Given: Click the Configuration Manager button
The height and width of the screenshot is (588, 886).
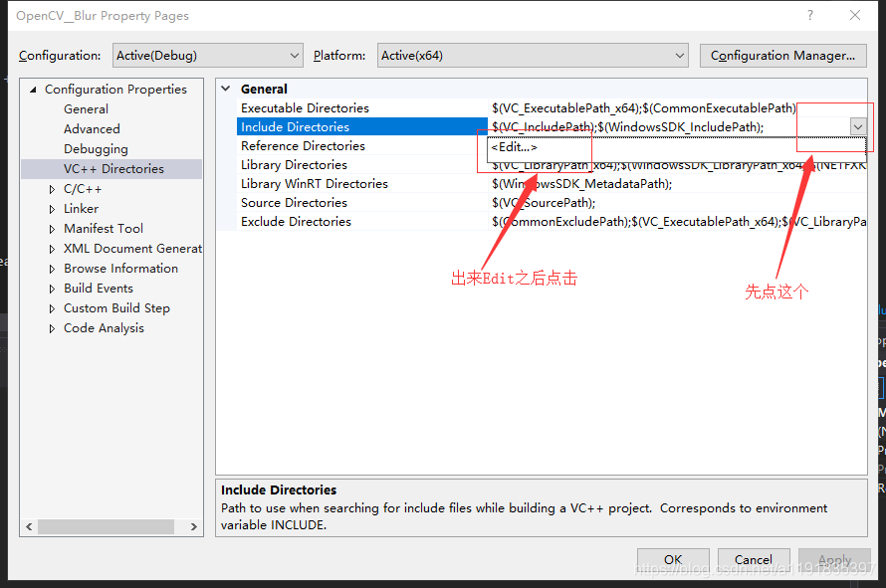Looking at the screenshot, I should coord(782,56).
